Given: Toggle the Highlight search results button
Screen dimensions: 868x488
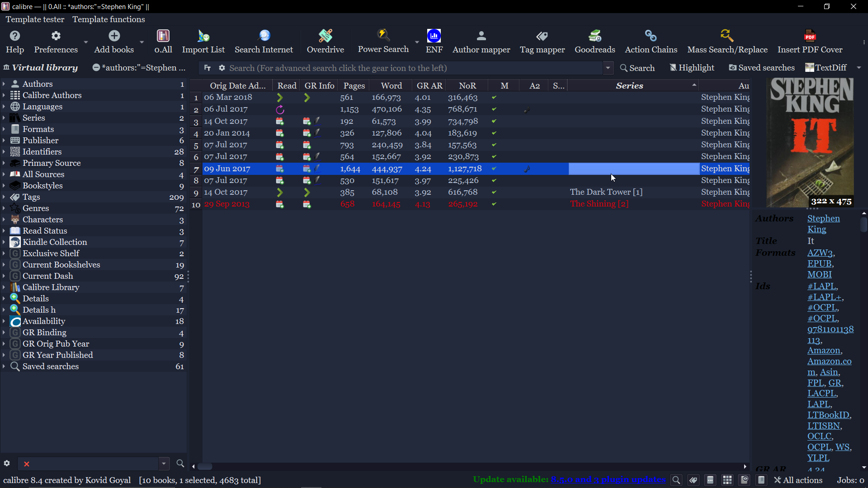Looking at the screenshot, I should click(x=692, y=68).
